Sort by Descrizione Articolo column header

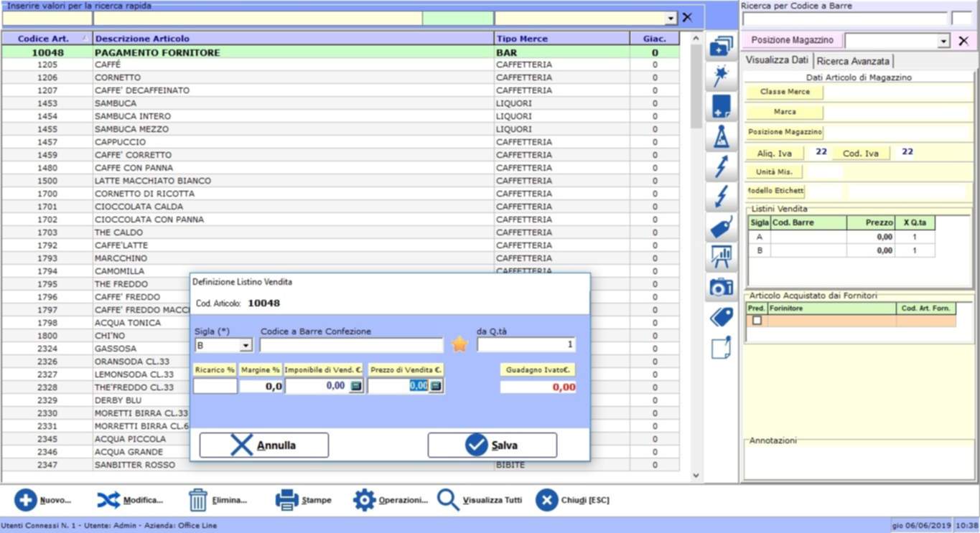point(293,39)
